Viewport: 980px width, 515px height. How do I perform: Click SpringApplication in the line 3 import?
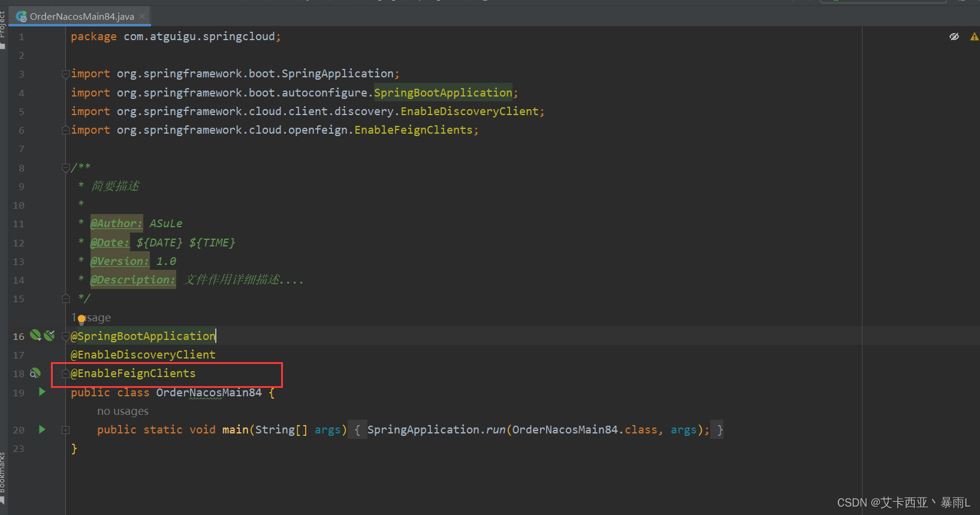[x=337, y=74]
